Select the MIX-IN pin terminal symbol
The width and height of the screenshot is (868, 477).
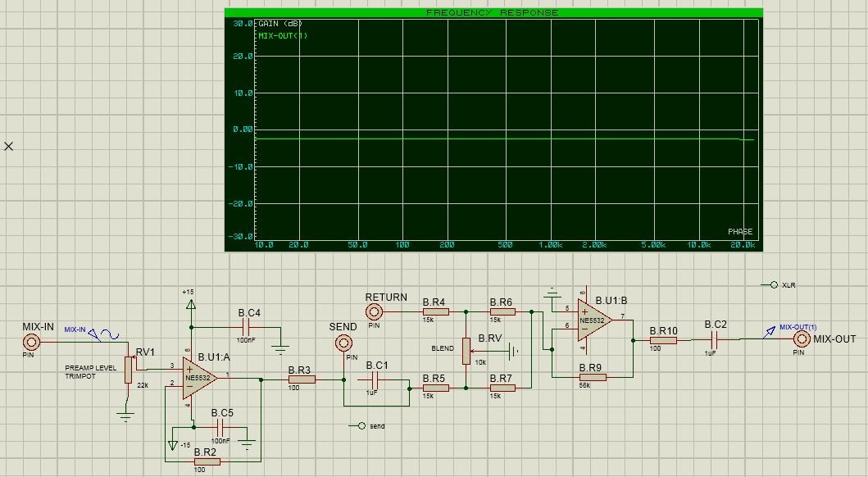tap(31, 342)
